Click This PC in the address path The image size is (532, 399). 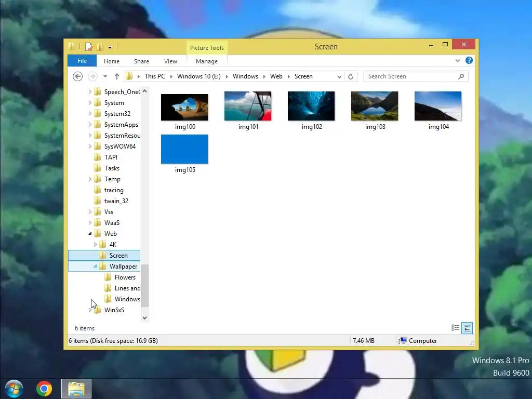coord(155,76)
